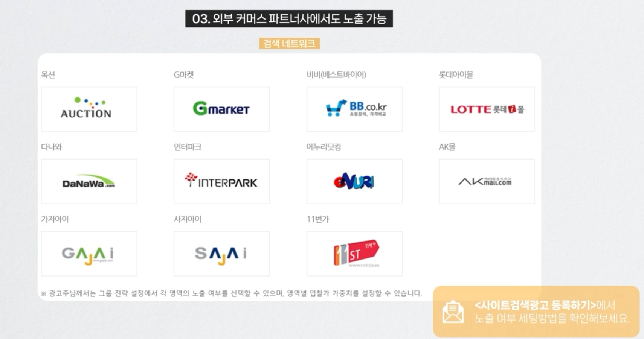Click the envelope icon in the notice banner
The width and height of the screenshot is (644, 339).
(x=453, y=312)
